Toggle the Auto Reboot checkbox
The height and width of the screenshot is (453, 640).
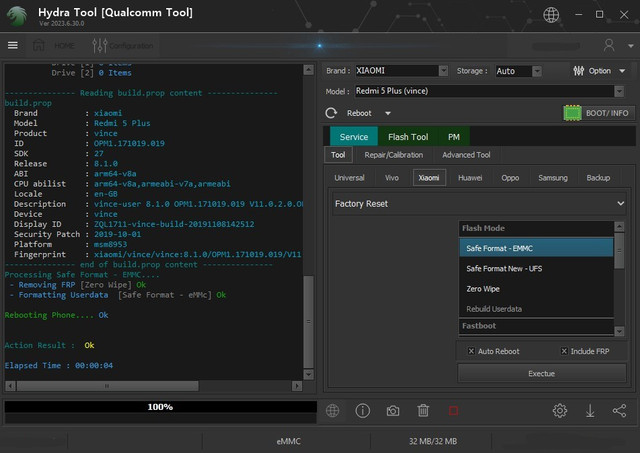(471, 351)
